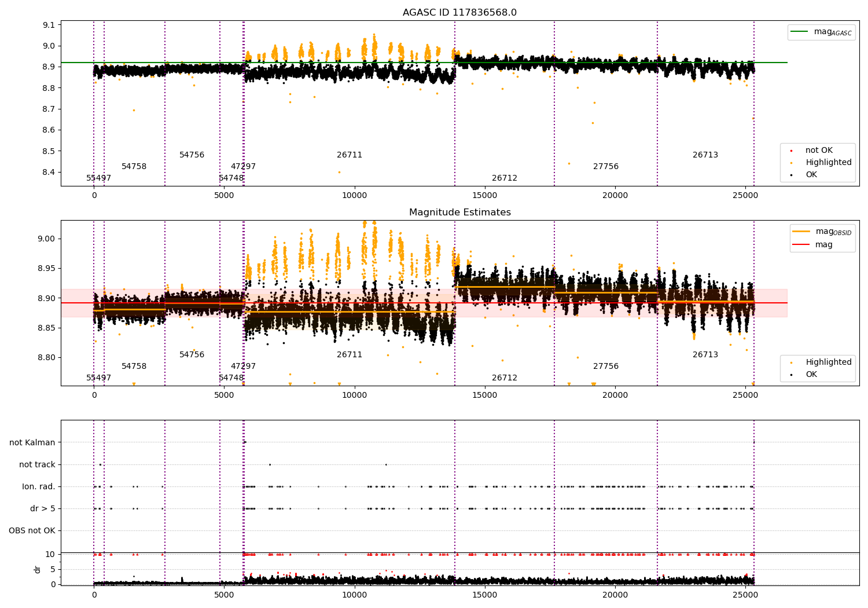Screen dimensions: 868x608
Task: Click the 15000 x-axis tick in top plot
Action: tap(485, 196)
